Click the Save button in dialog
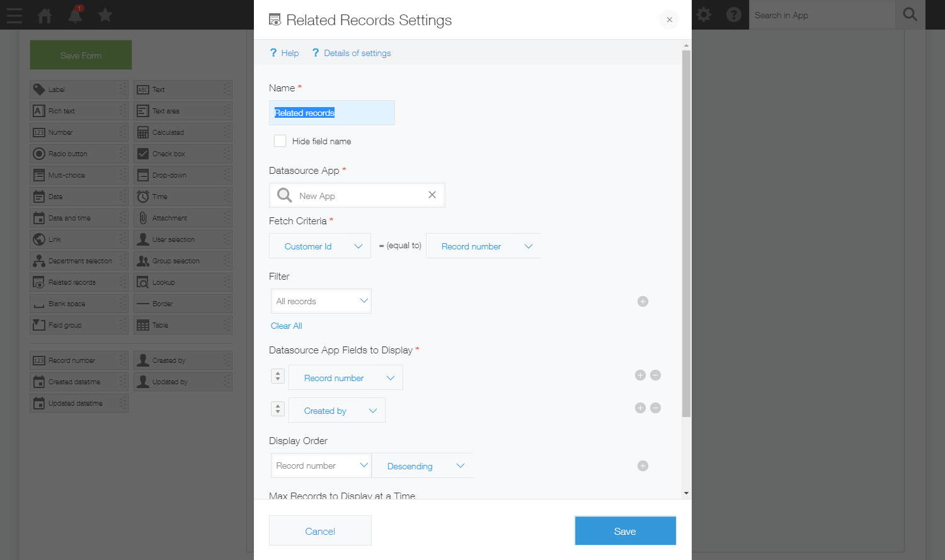Image resolution: width=945 pixels, height=560 pixels. [625, 531]
